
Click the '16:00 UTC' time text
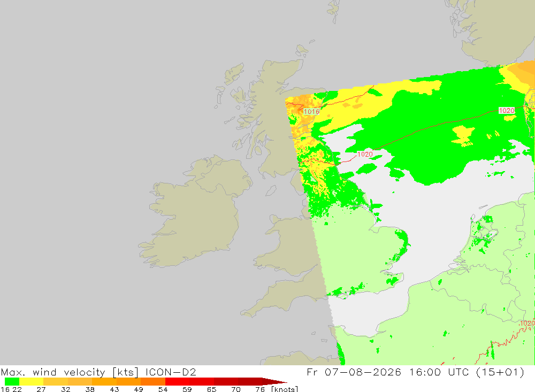pos(439,372)
